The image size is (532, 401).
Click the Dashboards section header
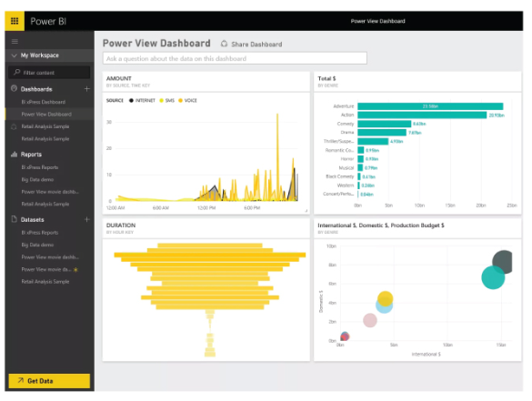(x=36, y=89)
